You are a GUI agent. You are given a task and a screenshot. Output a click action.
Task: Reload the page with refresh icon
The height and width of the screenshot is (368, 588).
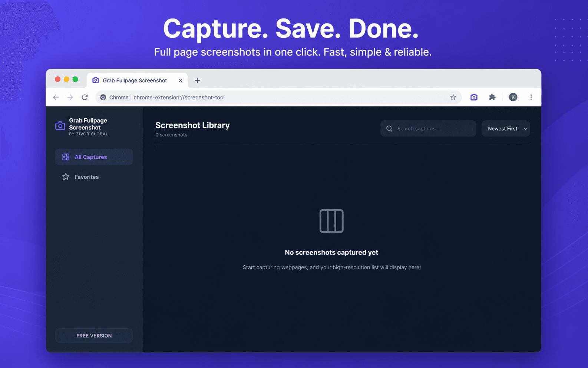click(85, 97)
